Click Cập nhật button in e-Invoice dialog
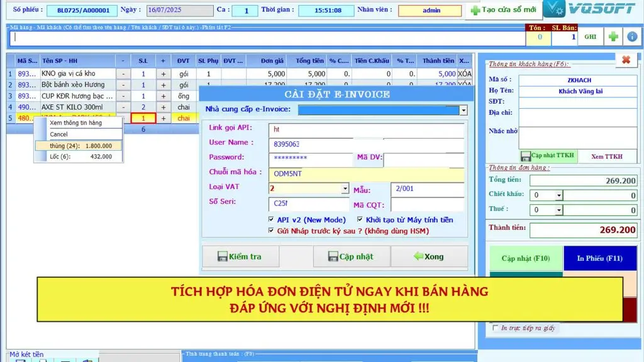Viewport: 644px width, 362px height. click(x=352, y=256)
